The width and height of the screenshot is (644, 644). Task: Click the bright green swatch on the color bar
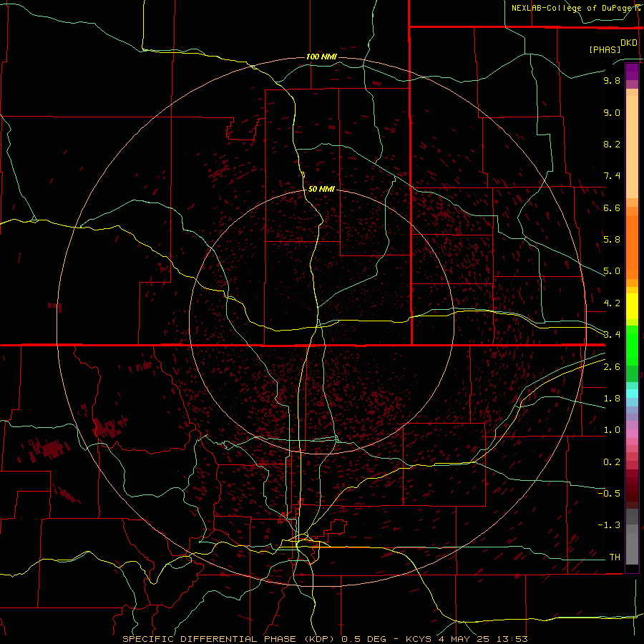click(632, 345)
